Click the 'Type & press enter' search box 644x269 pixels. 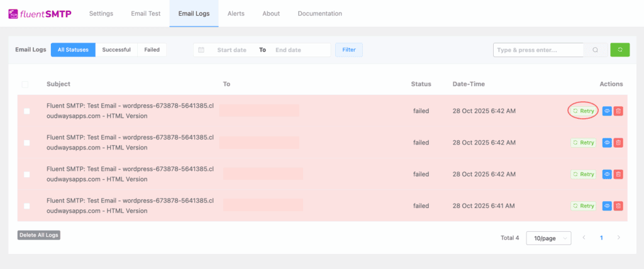tap(538, 50)
